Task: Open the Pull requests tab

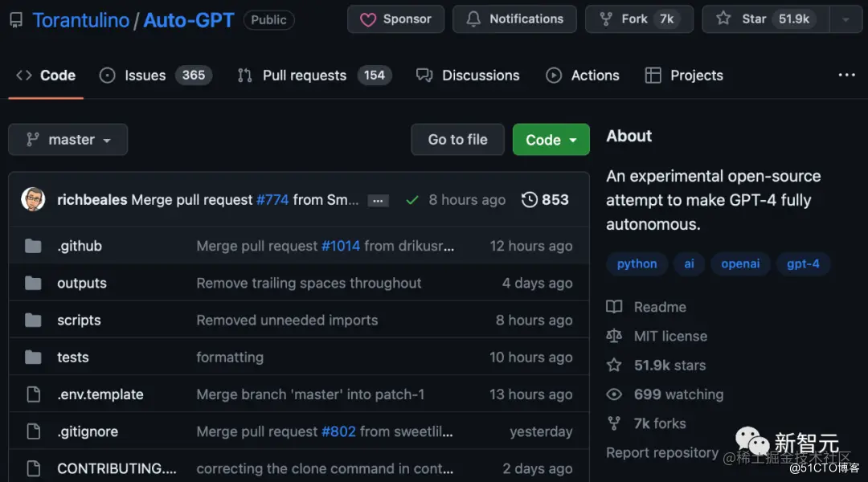Action: [x=314, y=76]
